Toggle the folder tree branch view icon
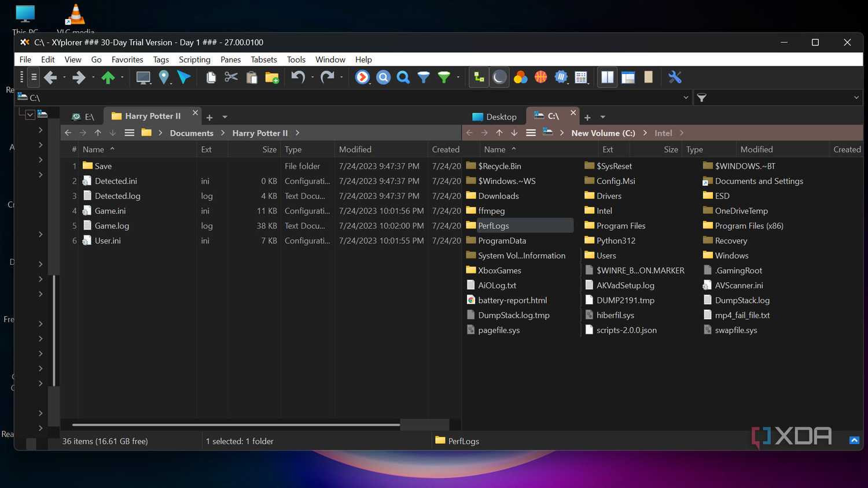The width and height of the screenshot is (868, 488). click(x=479, y=77)
